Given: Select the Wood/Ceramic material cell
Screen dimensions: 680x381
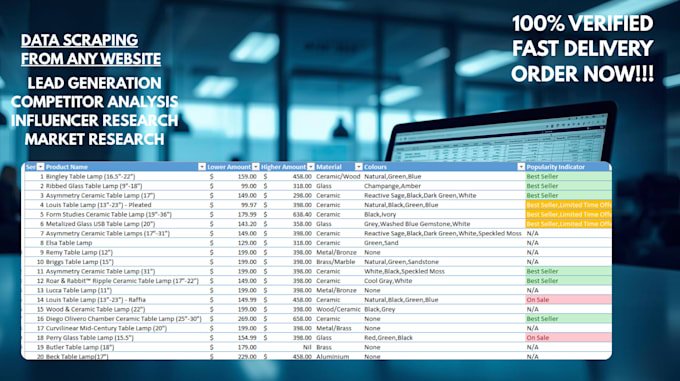Looking at the screenshot, I should pyautogui.click(x=339, y=309).
